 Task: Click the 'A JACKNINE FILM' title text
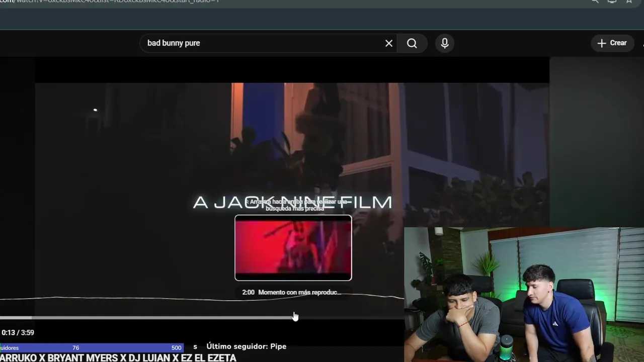[292, 203]
